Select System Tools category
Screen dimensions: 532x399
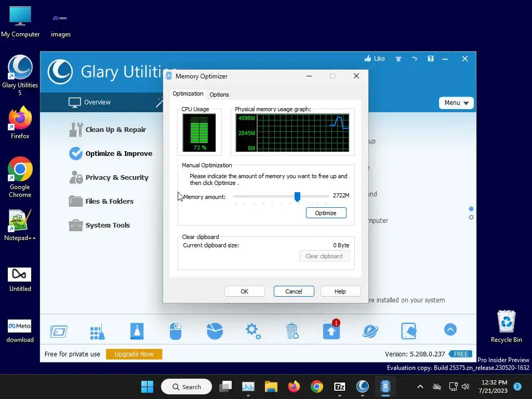pos(99,225)
